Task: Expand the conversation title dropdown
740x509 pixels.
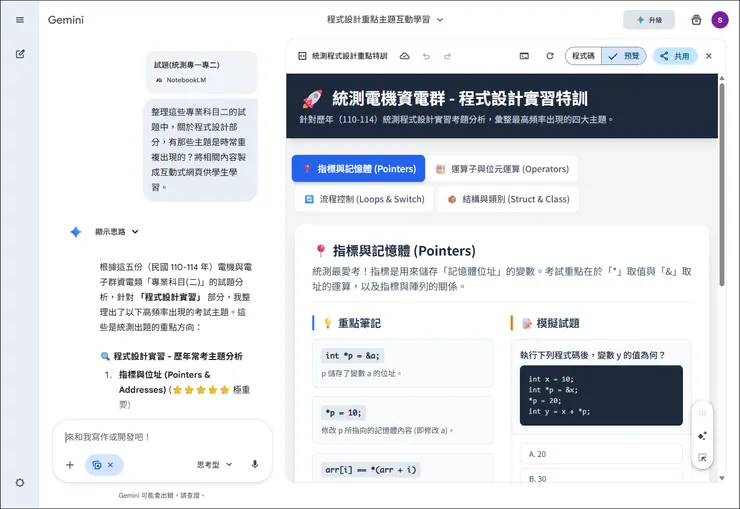Action: (440, 20)
